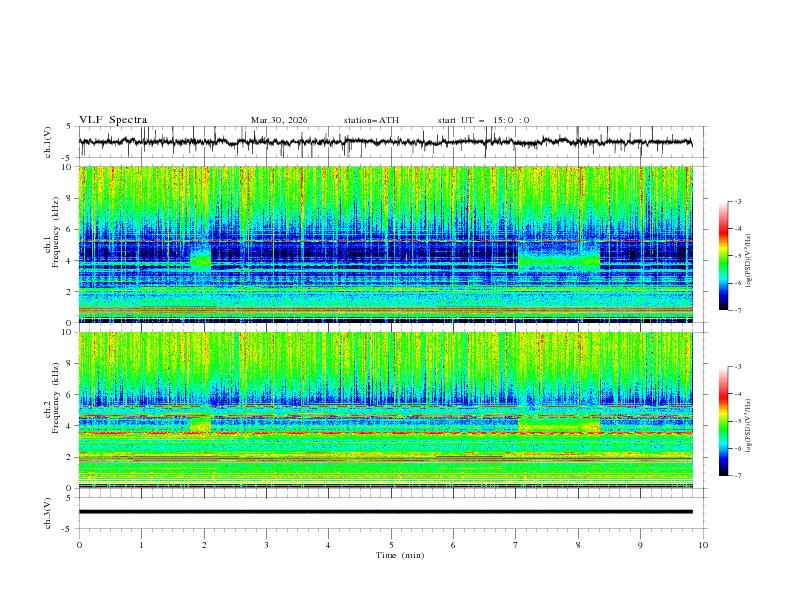The height and width of the screenshot is (612, 792).
Task: Click the ch.2 spectrogram color scale bar
Action: (723, 421)
